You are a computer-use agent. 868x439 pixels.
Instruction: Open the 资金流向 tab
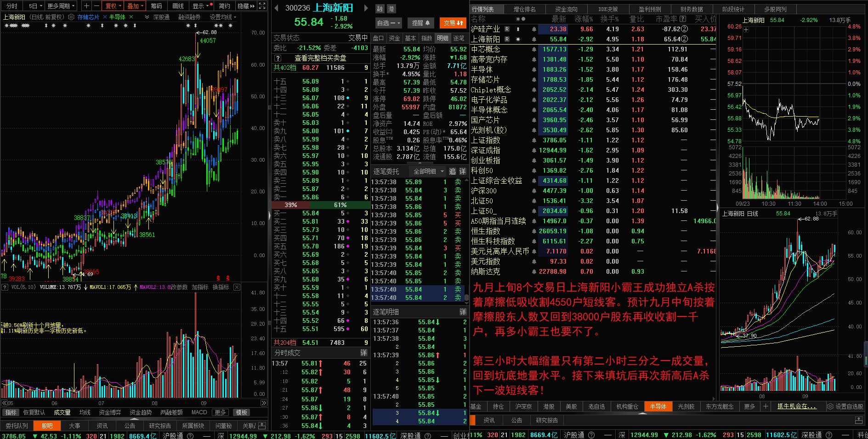(566, 9)
